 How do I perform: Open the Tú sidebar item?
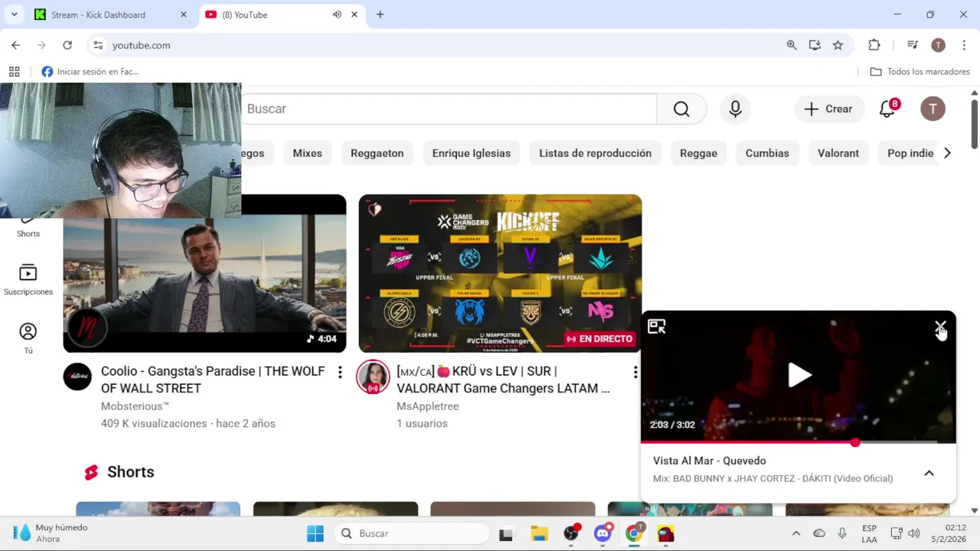(28, 337)
